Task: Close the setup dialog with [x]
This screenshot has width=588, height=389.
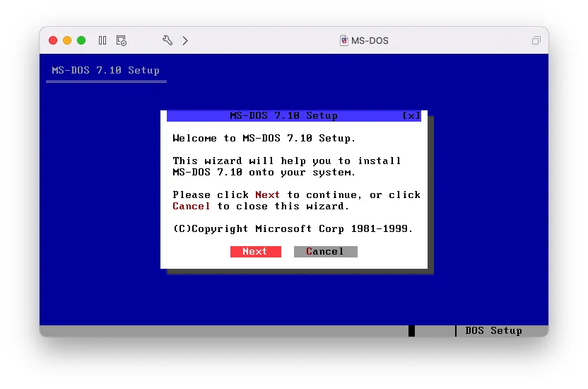Action: coord(411,116)
